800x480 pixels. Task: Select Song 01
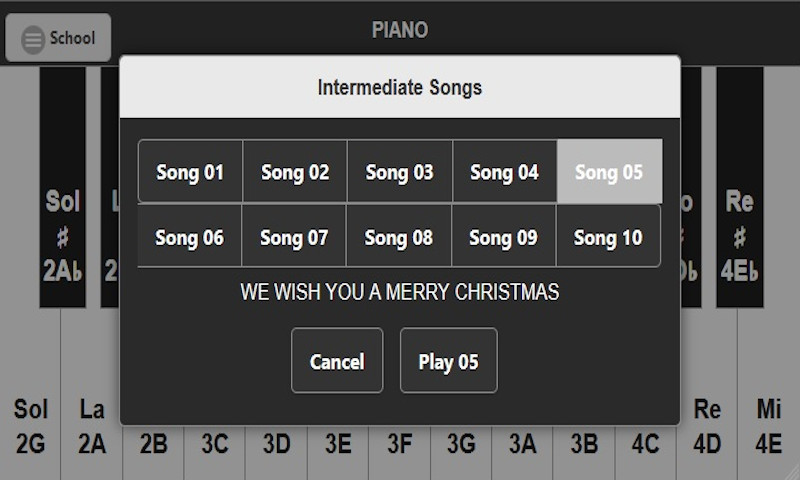(190, 172)
